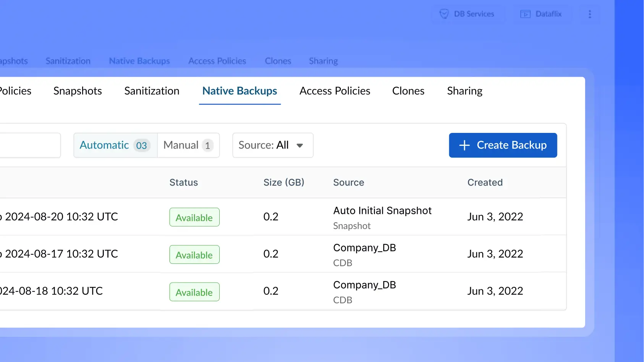Image resolution: width=644 pixels, height=362 pixels.
Task: Open the Clones tab
Action: [x=408, y=91]
